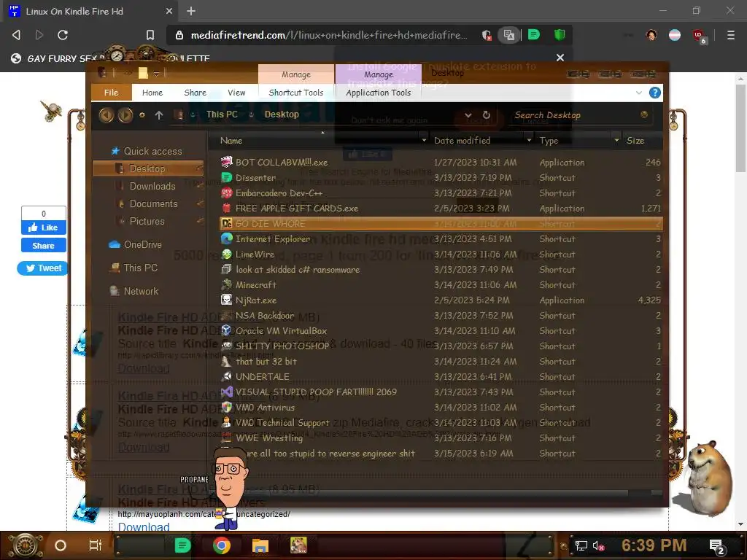Select the UNDERTALE shortcut icon

tap(227, 377)
